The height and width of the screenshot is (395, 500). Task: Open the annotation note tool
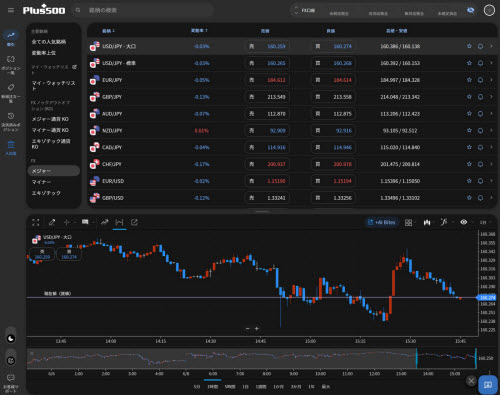(85, 222)
